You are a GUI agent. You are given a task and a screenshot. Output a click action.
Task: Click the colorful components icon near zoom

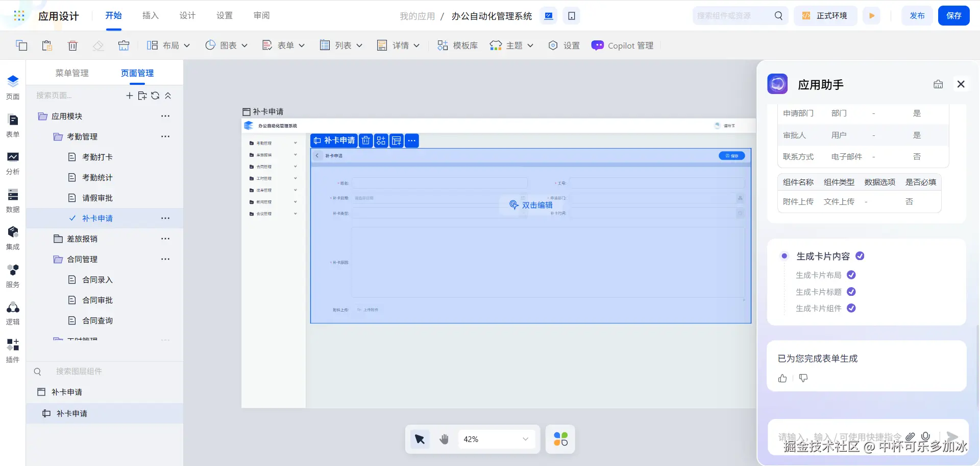(x=560, y=439)
